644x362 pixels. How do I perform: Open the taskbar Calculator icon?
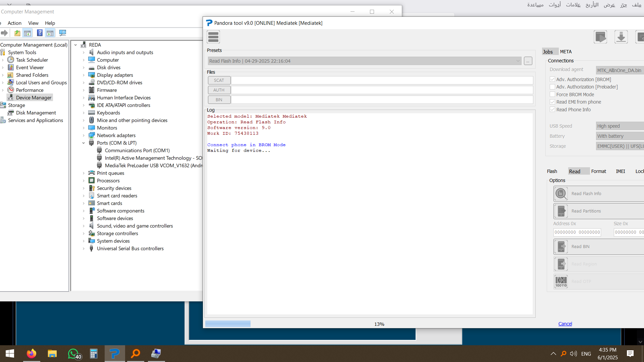pyautogui.click(x=94, y=354)
